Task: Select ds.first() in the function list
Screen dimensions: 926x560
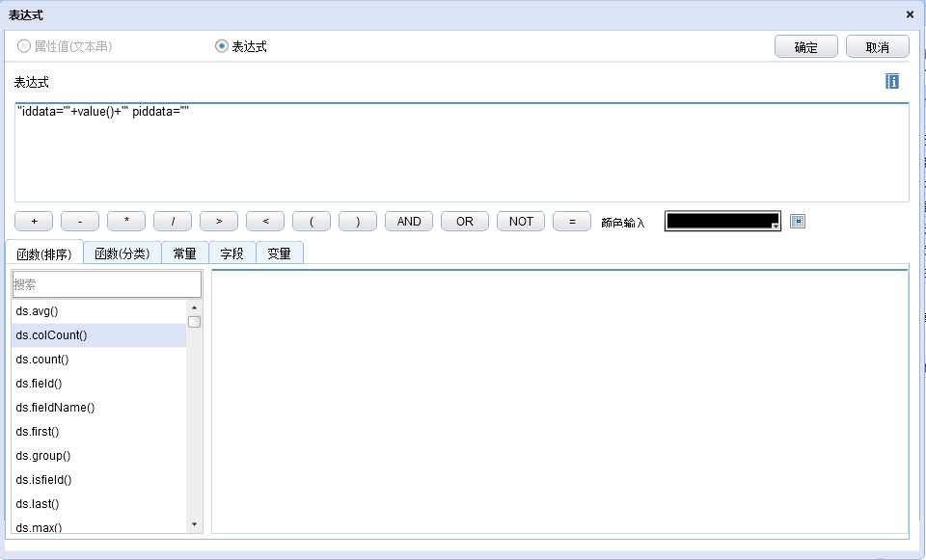Action: [x=98, y=432]
